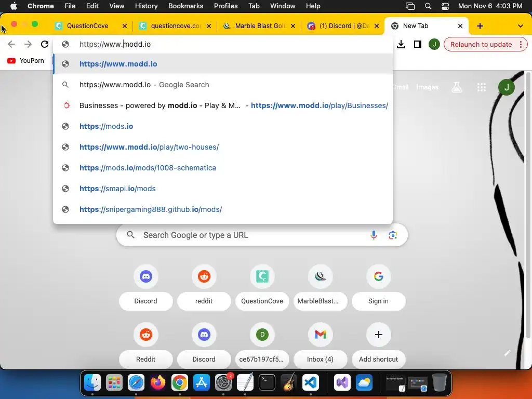This screenshot has height=399, width=532.
Task: Open Chrome three-dot menu icon
Action: [x=521, y=45]
